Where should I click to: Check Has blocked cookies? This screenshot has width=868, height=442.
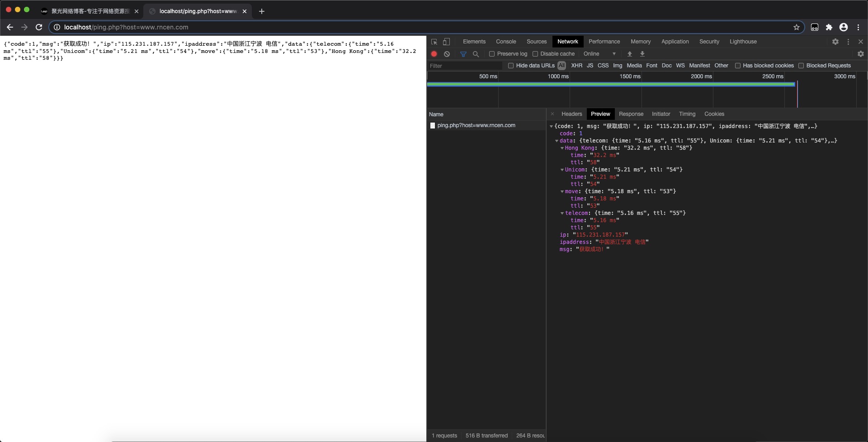(x=738, y=66)
